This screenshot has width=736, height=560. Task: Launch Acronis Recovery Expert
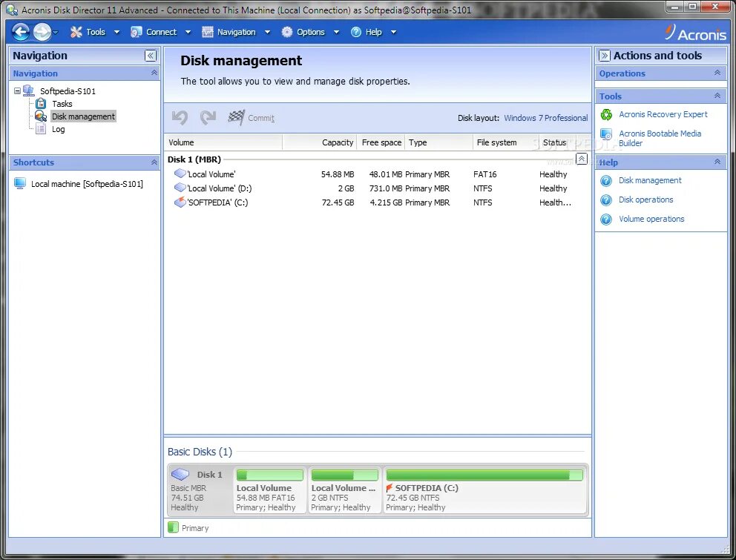tap(663, 114)
